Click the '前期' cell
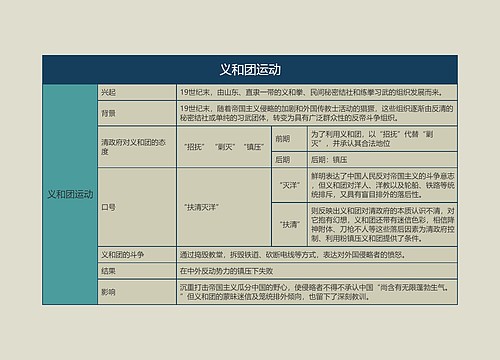500x360 pixels. (x=289, y=139)
